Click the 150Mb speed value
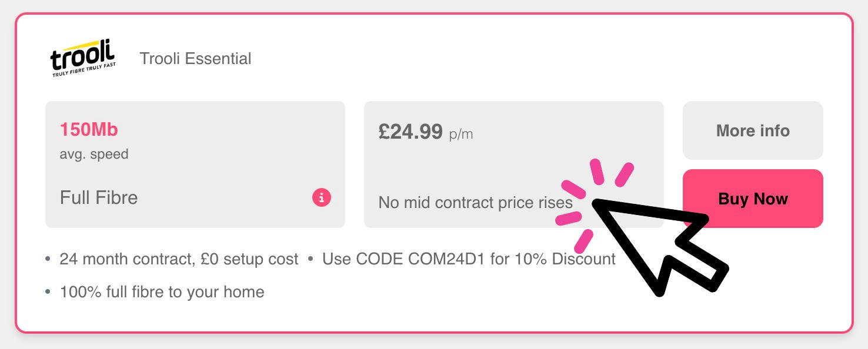 89,130
